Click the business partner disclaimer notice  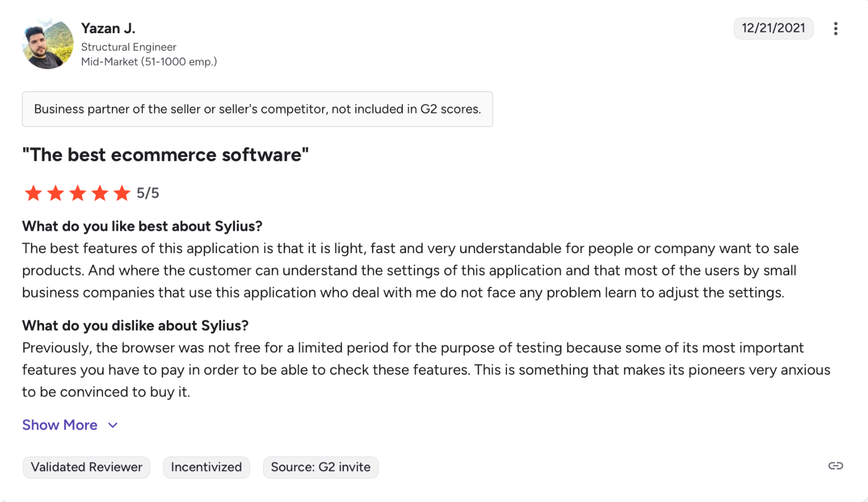tap(257, 109)
